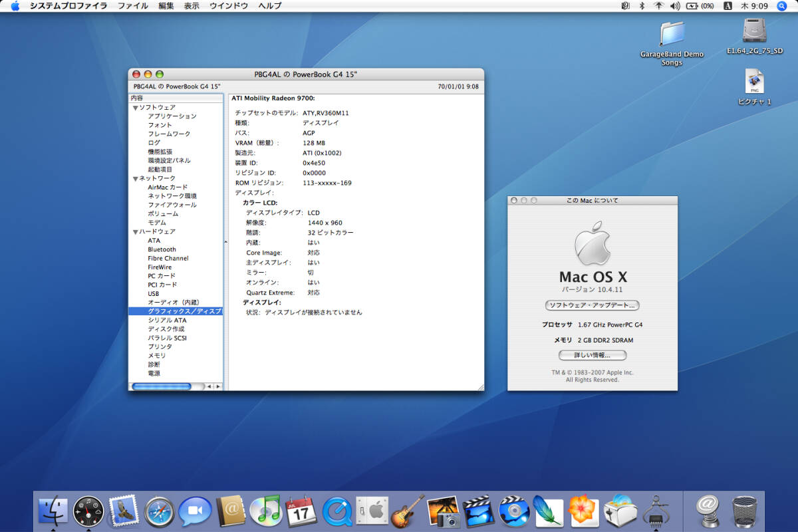Click the 詳しい情報 button
This screenshot has width=798, height=532.
click(592, 355)
